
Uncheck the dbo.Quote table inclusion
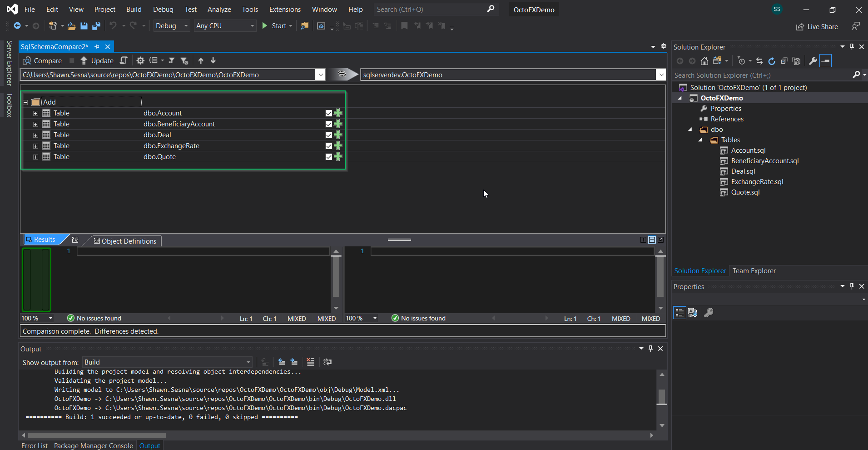point(328,157)
